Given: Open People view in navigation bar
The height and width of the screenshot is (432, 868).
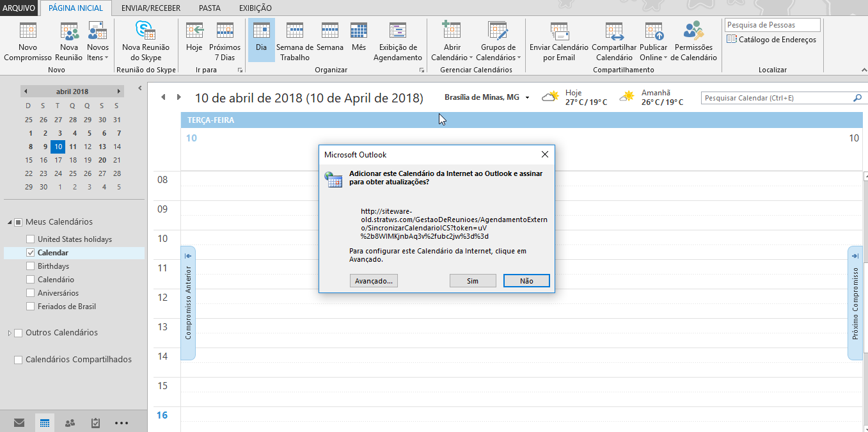Looking at the screenshot, I should pos(70,422).
